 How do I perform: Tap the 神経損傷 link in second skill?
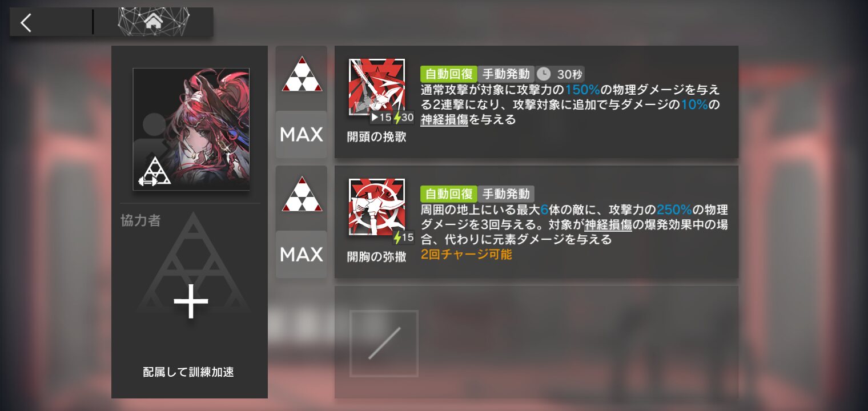[x=608, y=224]
